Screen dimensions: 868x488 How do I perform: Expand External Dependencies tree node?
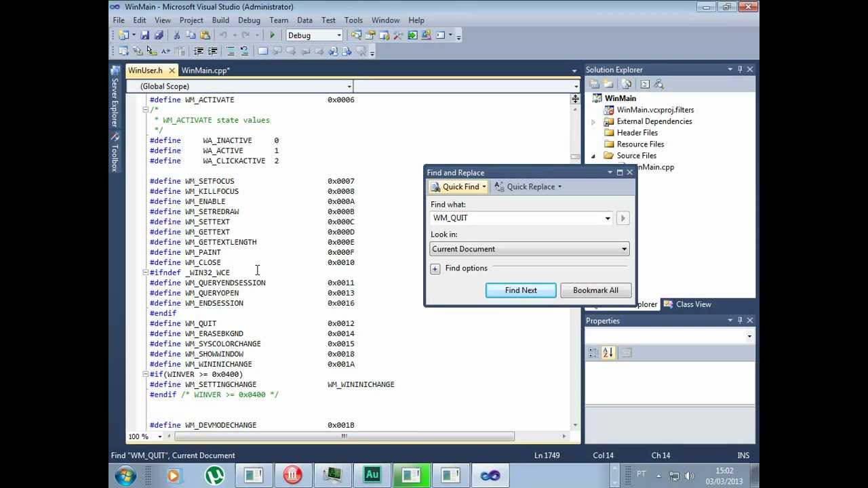pos(594,122)
